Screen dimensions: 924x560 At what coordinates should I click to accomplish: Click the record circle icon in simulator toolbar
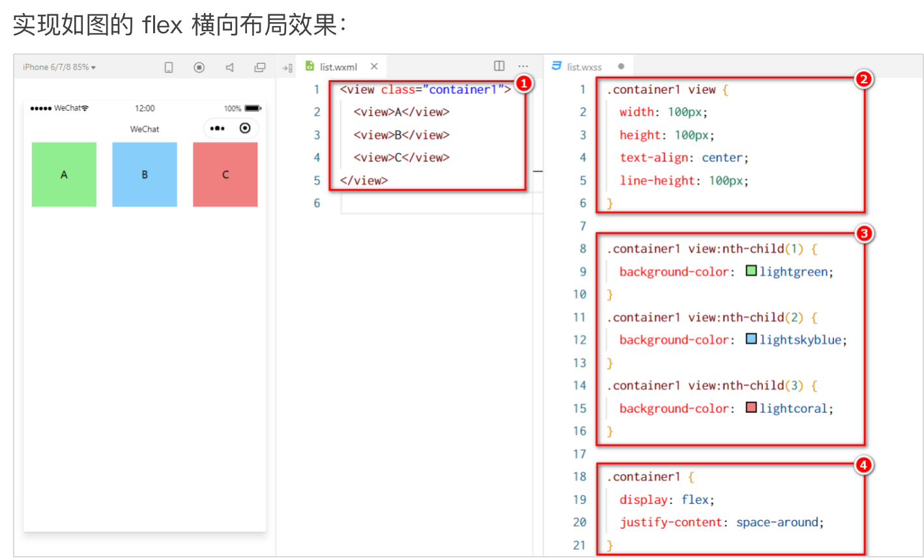pos(199,67)
